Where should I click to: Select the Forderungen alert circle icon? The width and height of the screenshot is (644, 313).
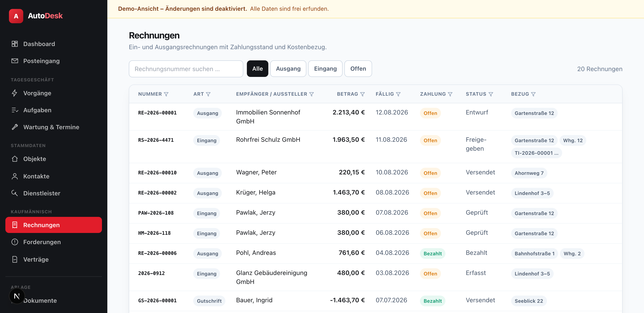tap(15, 242)
